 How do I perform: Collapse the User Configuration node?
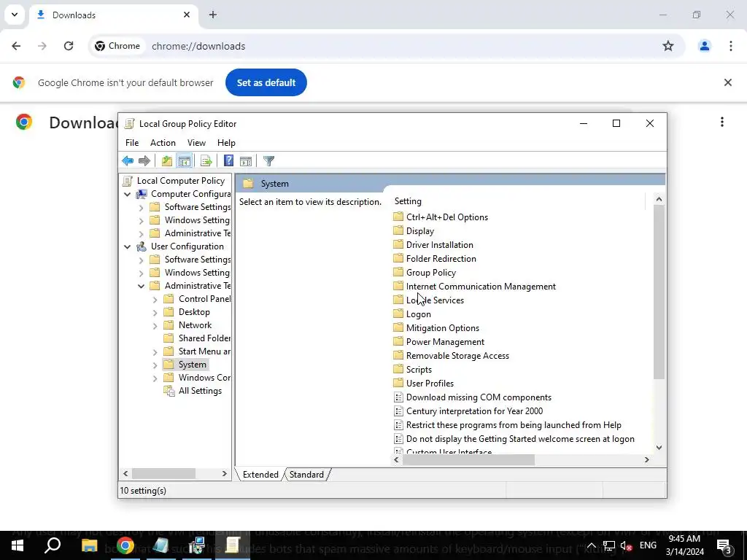pyautogui.click(x=127, y=246)
